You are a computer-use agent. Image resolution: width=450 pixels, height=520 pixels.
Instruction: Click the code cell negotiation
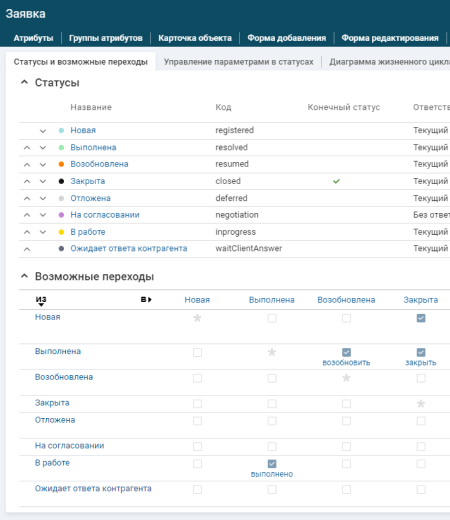(237, 215)
